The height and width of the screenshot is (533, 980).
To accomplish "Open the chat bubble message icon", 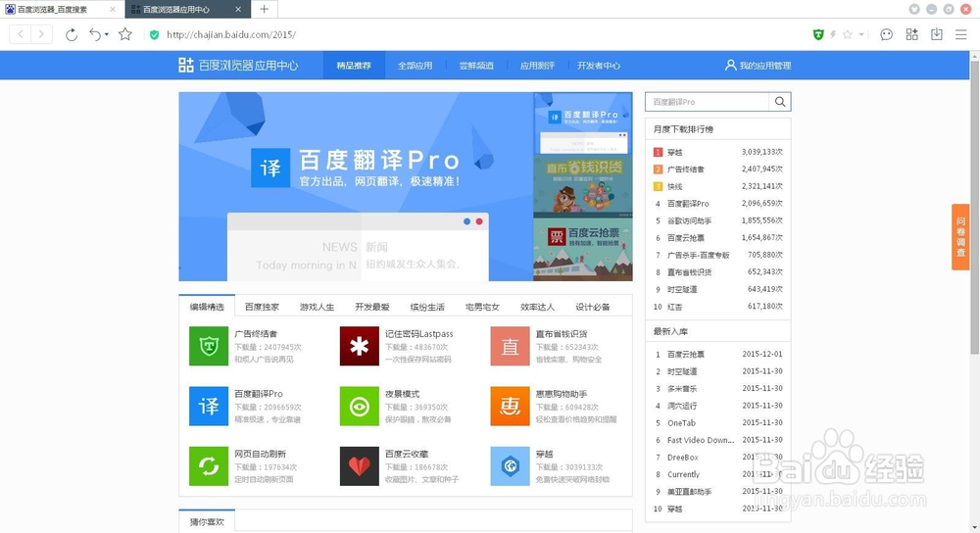I will (x=886, y=34).
